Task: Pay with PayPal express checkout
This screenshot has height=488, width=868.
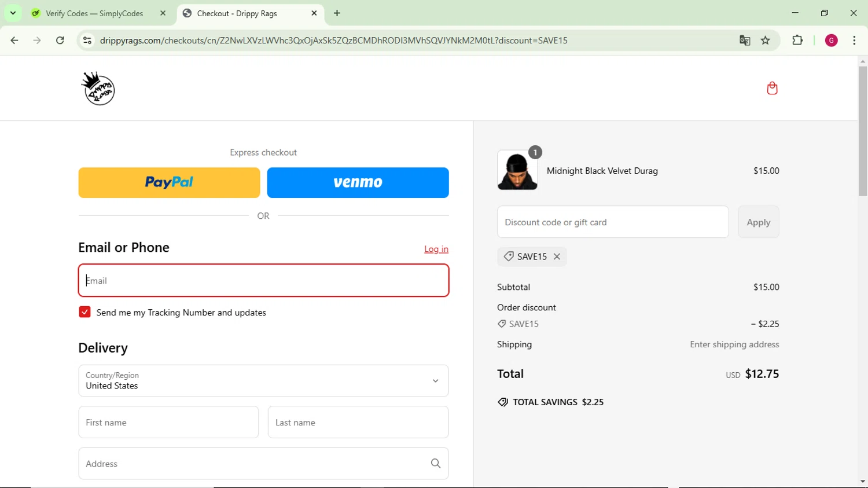Action: tap(169, 182)
